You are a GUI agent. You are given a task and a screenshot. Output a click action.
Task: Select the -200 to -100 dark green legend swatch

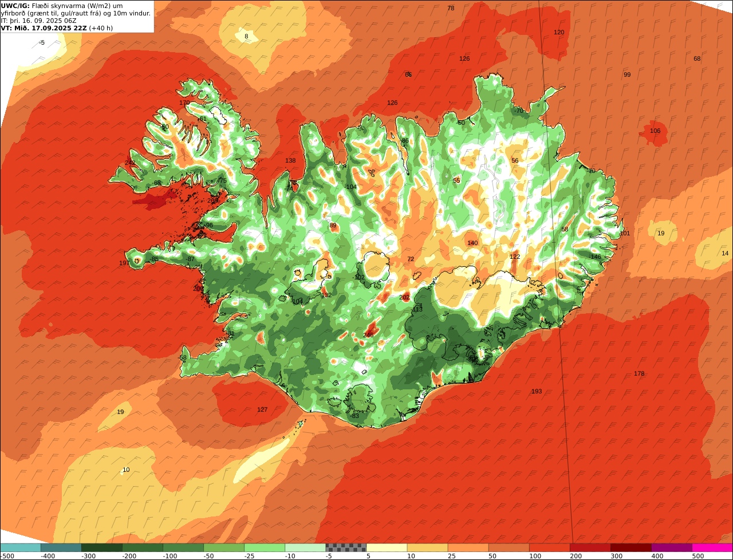(142, 547)
